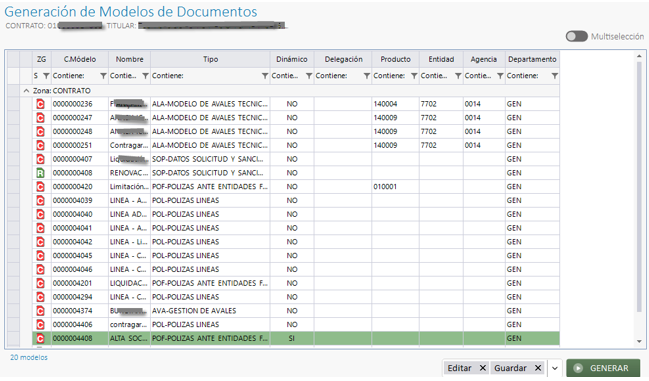Remove the Editar tag
649x381 pixels.
(x=483, y=368)
